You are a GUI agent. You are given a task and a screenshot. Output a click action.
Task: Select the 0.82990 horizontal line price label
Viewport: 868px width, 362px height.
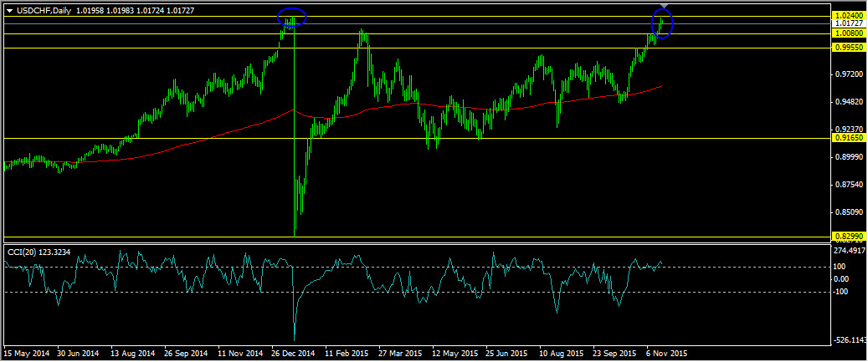(849, 237)
